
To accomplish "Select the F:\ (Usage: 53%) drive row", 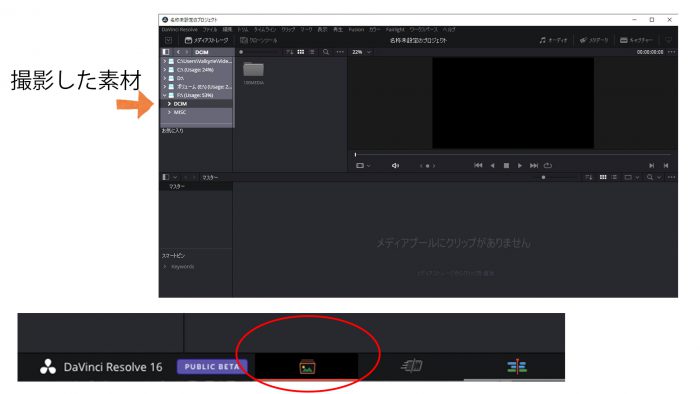I will click(x=196, y=95).
